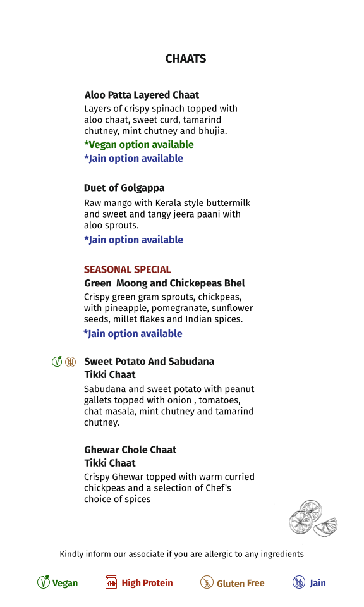Select the High Protein legend label
Image resolution: width=364 pixels, height=607 pixels.
coord(147,583)
